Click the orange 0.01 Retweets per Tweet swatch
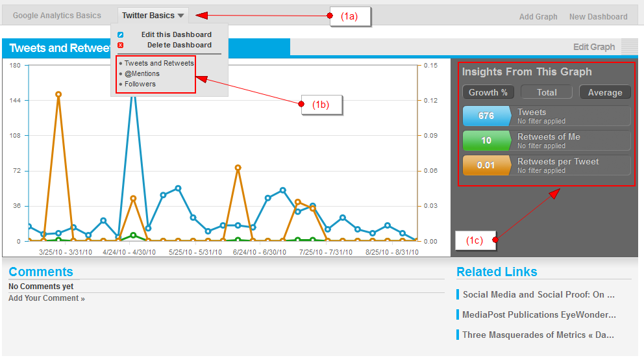Viewport: 644px width, 358px height. click(x=486, y=165)
